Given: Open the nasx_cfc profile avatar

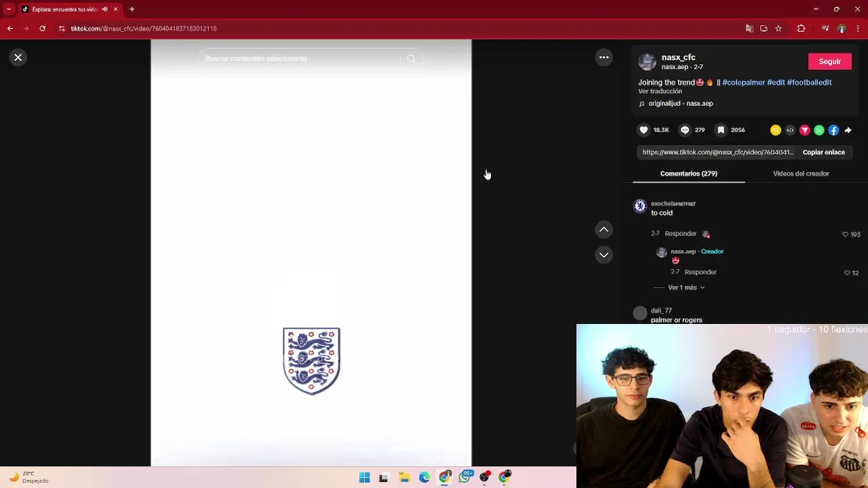Looking at the screenshot, I should (648, 62).
